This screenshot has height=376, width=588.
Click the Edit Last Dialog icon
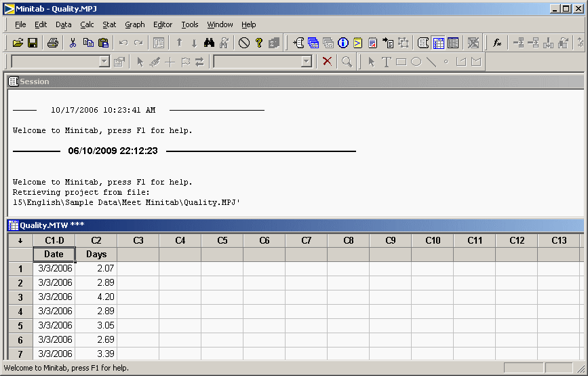pyautogui.click(x=159, y=43)
